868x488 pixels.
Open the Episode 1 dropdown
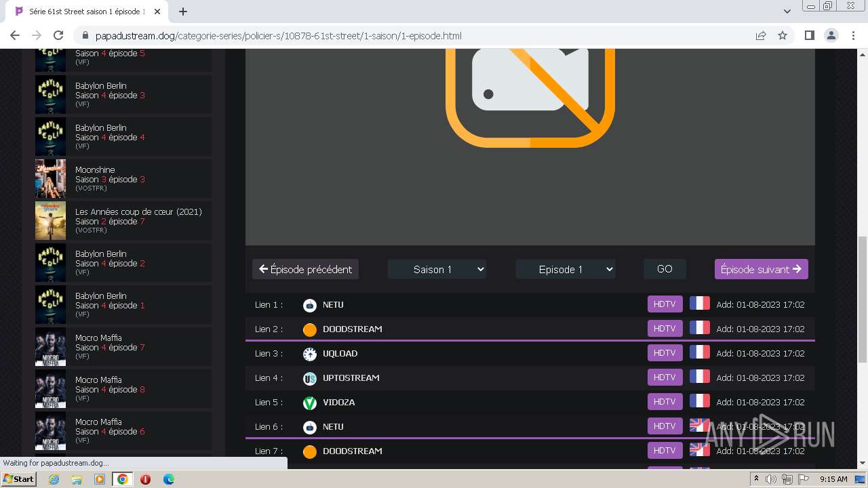coord(566,269)
